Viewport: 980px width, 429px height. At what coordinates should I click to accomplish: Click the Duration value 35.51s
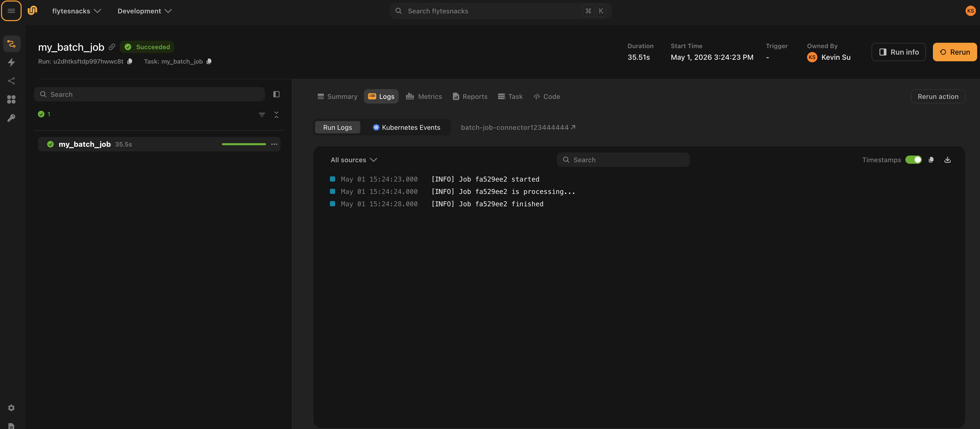(638, 57)
